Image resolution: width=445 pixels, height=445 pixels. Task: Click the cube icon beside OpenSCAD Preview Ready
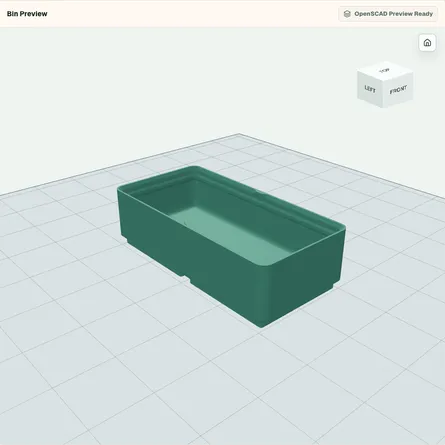(347, 14)
